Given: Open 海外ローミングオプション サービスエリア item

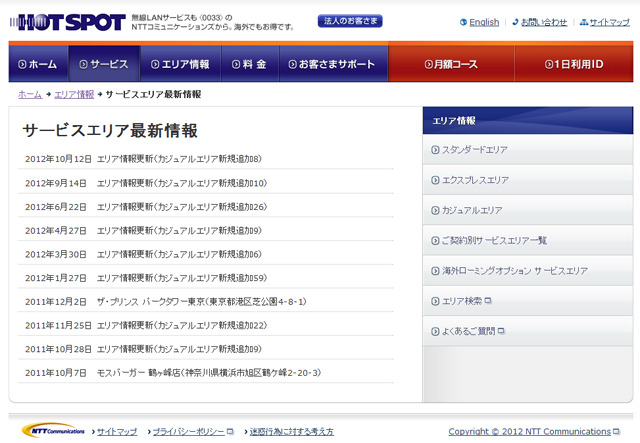Looking at the screenshot, I should coord(528,270).
